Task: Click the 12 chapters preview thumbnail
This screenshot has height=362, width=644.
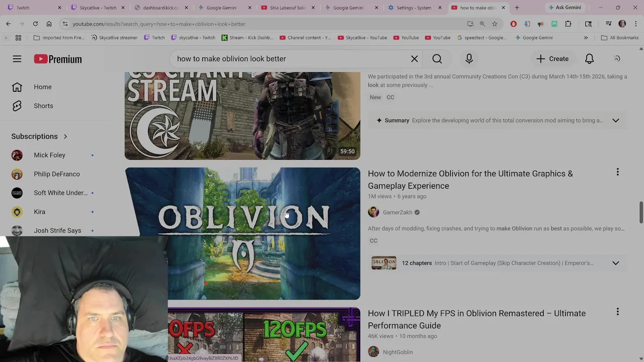Action: coord(384,263)
